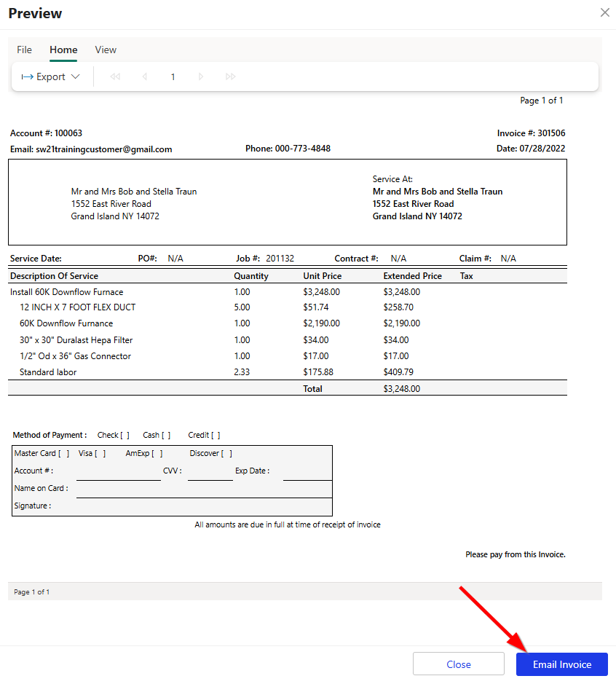
Task: Click the $258.70 extended price
Action: (398, 307)
